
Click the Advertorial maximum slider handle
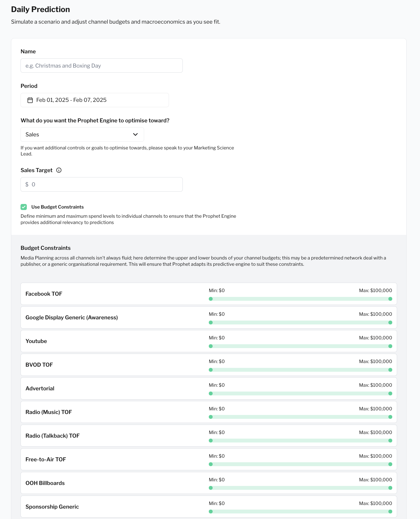(390, 393)
